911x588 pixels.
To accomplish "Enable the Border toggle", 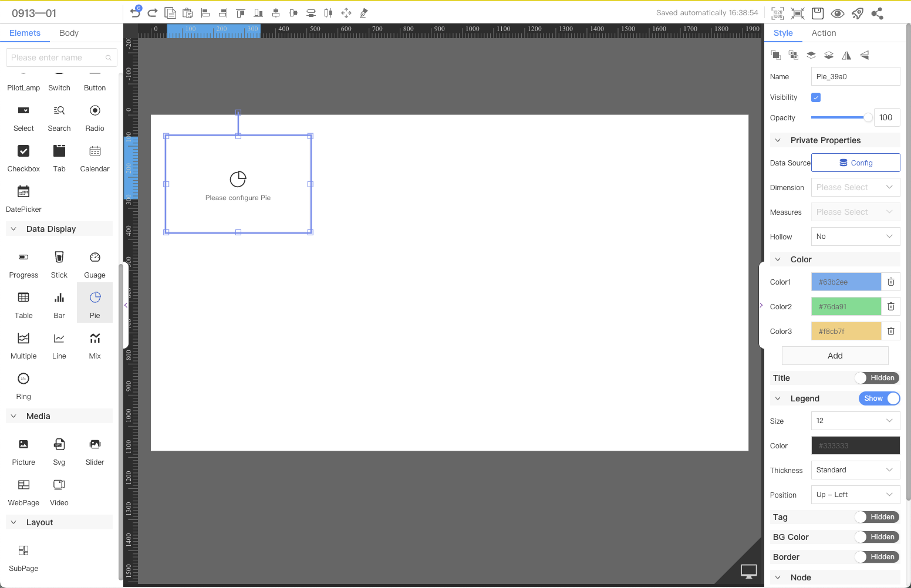I will pos(877,557).
